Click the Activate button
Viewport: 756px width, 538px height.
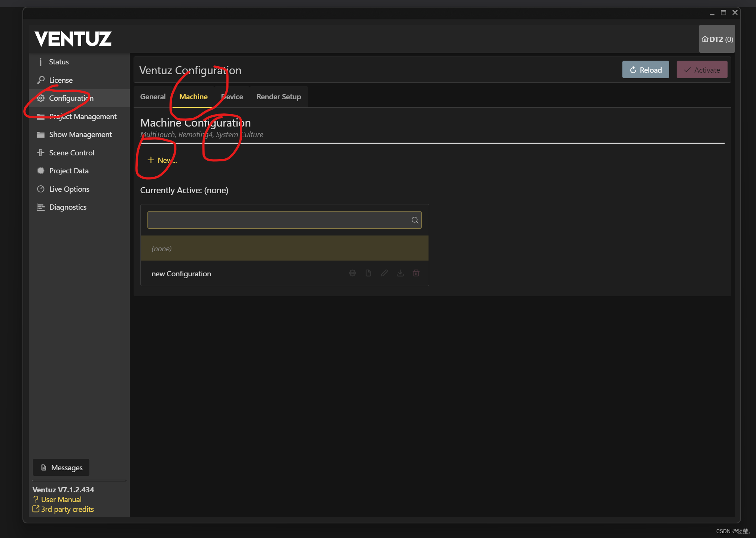702,70
